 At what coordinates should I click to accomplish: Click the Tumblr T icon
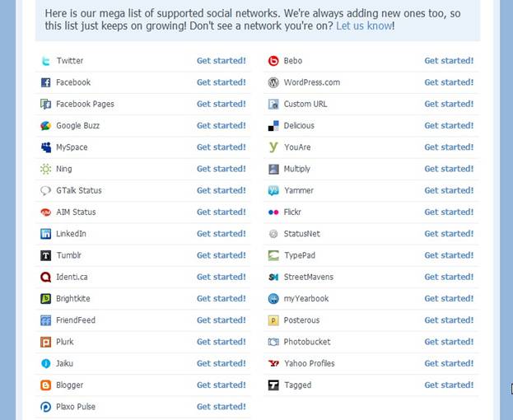(x=46, y=255)
